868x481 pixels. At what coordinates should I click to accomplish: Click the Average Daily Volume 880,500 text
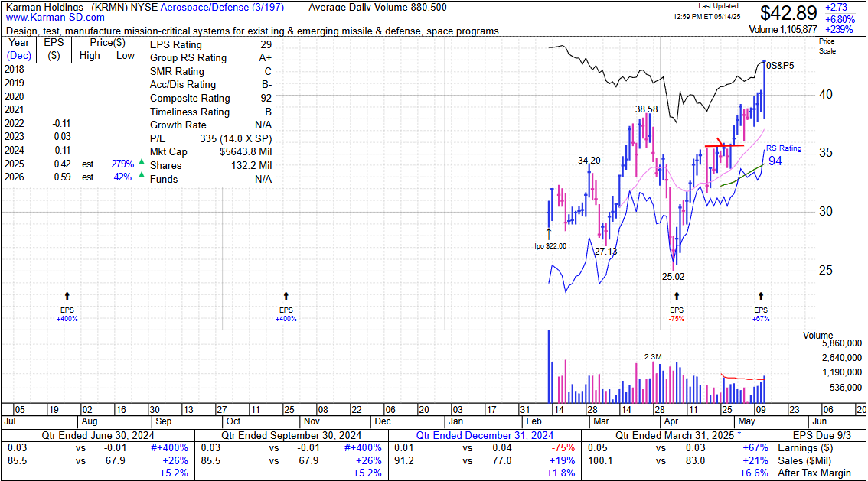[x=377, y=7]
